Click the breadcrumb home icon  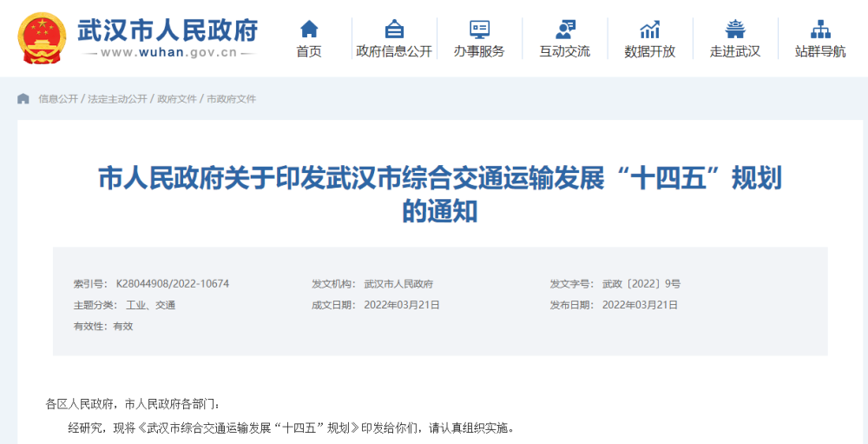(x=23, y=99)
